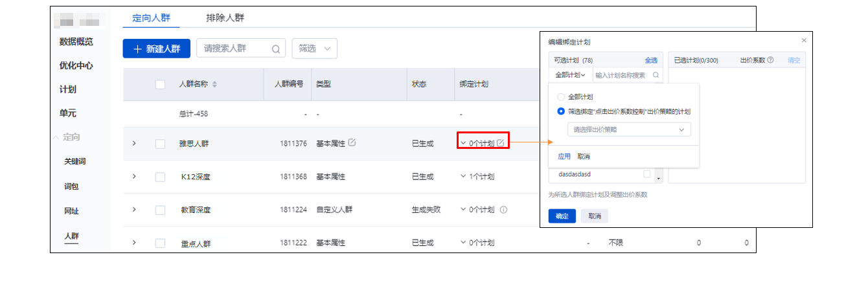Click info icon beside 教育深度 0个计划
The image size is (868, 303).
click(503, 210)
